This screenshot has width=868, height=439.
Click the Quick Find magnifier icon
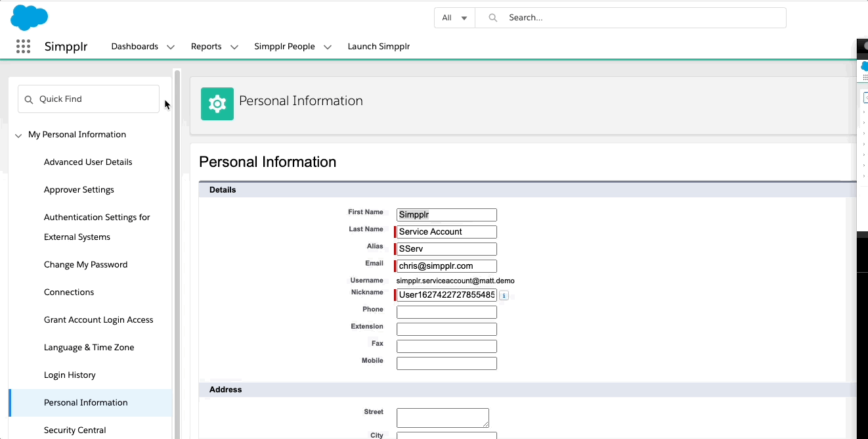[x=28, y=99]
